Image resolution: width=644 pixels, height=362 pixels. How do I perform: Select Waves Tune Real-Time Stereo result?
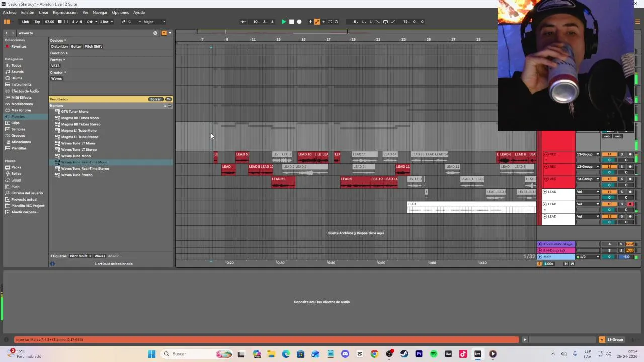[85, 169]
